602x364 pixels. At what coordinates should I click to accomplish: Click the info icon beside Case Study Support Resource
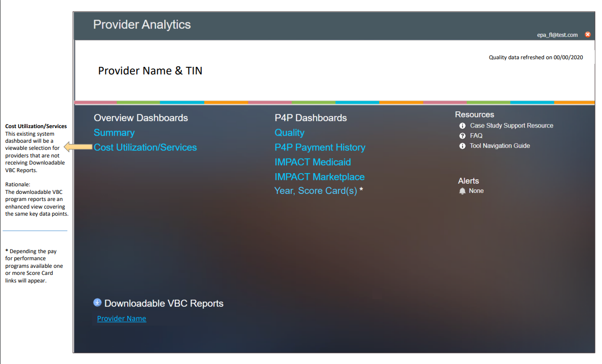click(x=462, y=126)
